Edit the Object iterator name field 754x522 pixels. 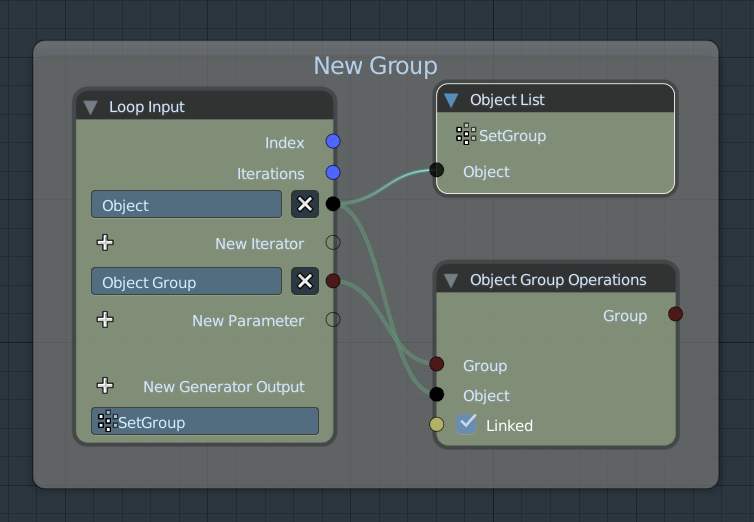point(187,204)
